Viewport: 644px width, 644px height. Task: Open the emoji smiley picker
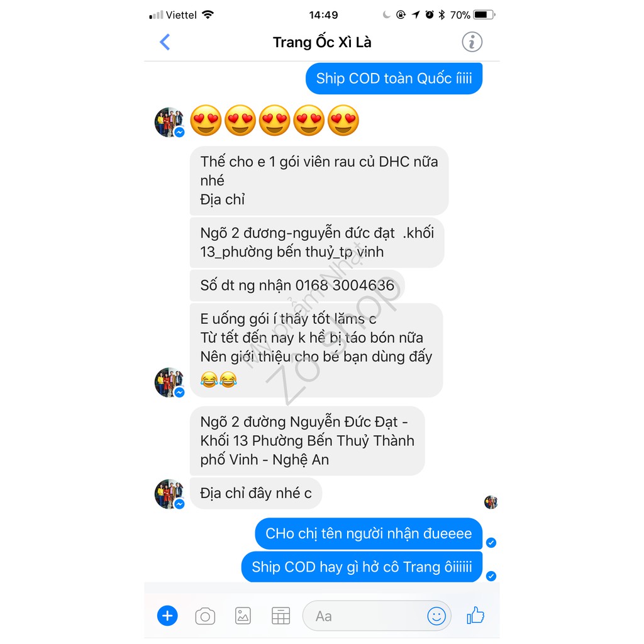click(x=436, y=616)
